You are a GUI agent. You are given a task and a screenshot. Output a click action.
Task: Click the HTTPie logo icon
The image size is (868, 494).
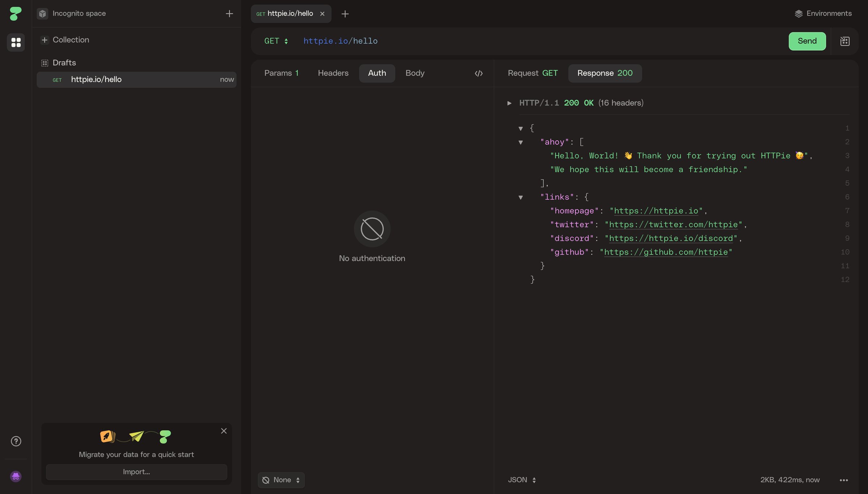point(16,13)
